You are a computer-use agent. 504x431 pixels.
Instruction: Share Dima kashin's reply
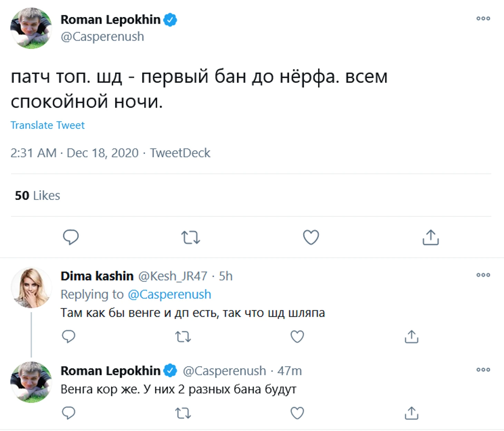point(411,336)
